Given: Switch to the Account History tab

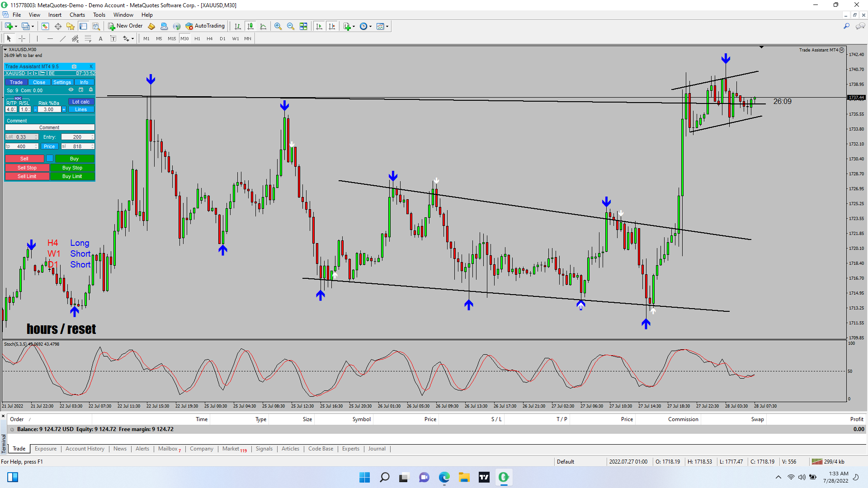Looking at the screenshot, I should [85, 449].
